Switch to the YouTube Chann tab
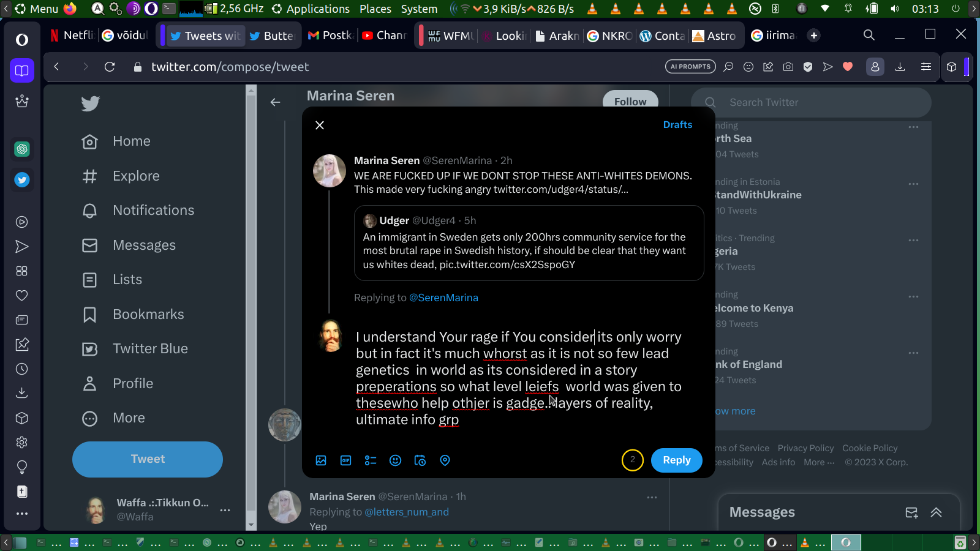Viewport: 980px width, 551px height. pos(385,36)
